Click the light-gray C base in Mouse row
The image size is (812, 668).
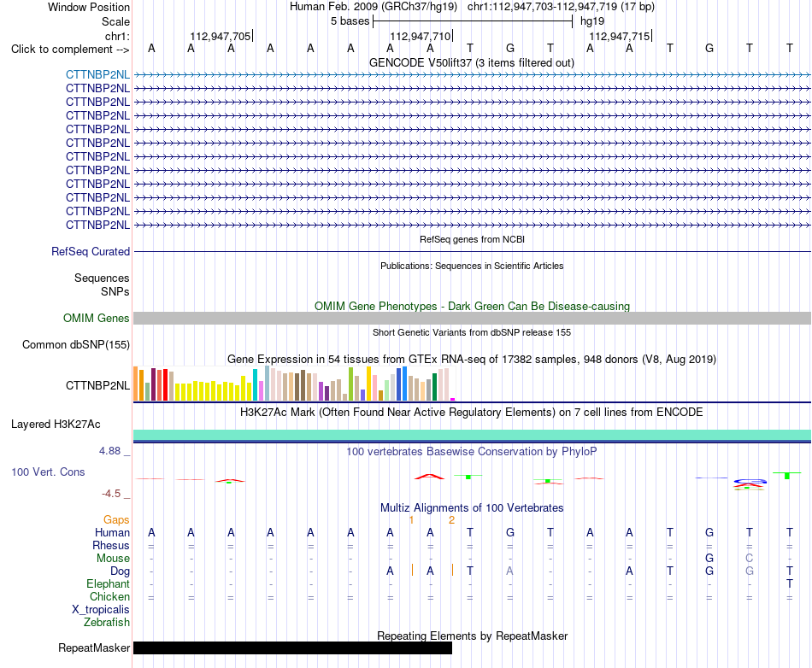click(749, 559)
